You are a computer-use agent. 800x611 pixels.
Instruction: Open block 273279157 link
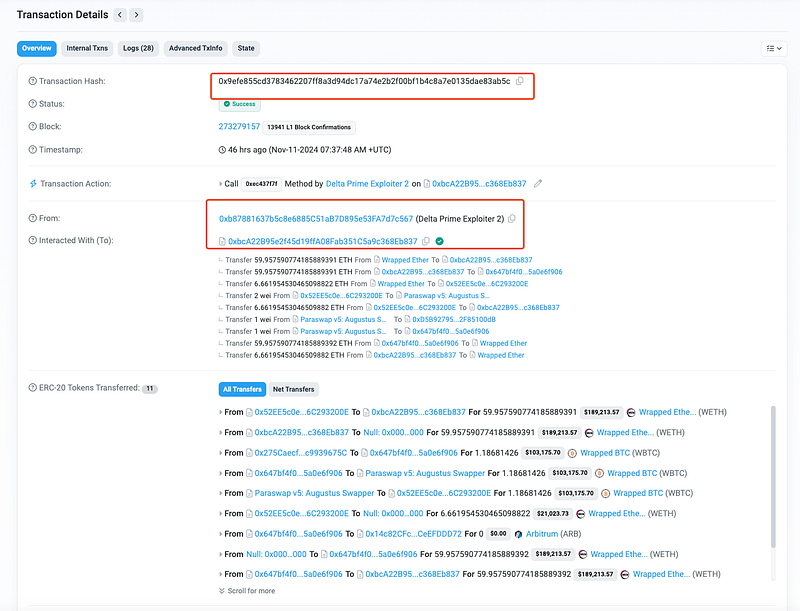point(239,127)
